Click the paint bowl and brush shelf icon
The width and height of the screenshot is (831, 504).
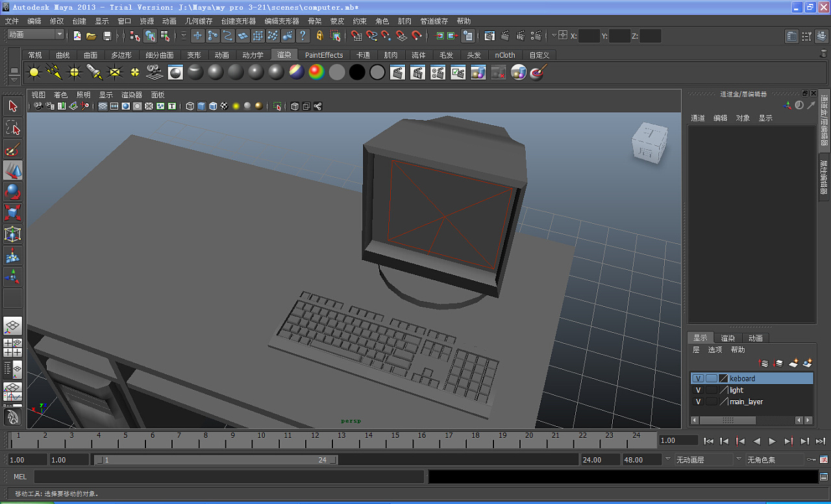point(538,72)
